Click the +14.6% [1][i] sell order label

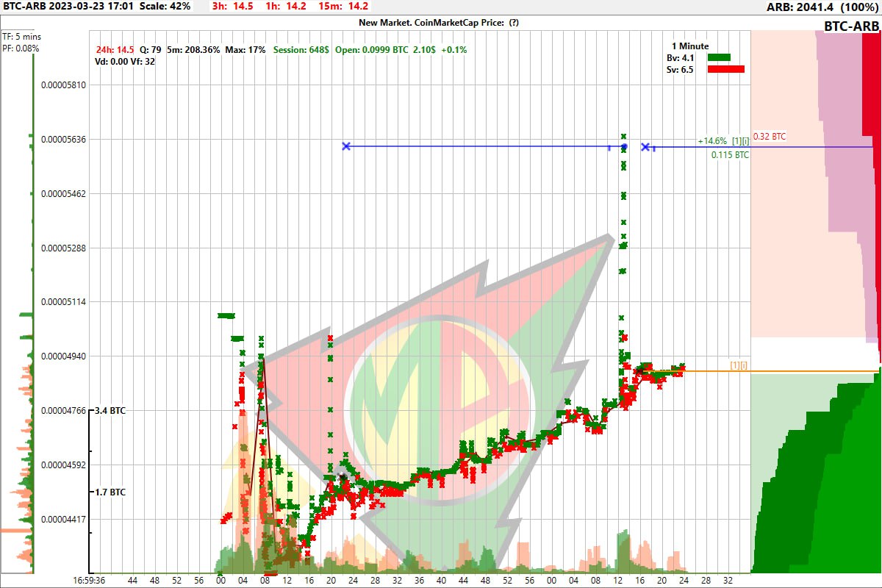click(x=723, y=140)
